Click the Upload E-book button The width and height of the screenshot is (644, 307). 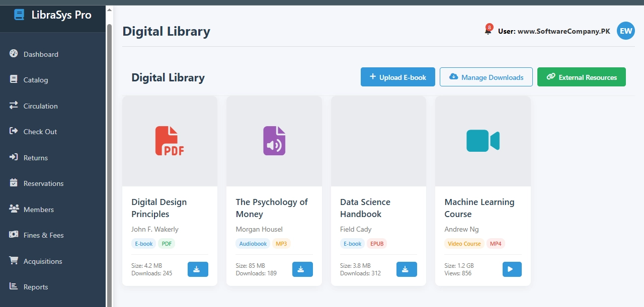tap(397, 77)
